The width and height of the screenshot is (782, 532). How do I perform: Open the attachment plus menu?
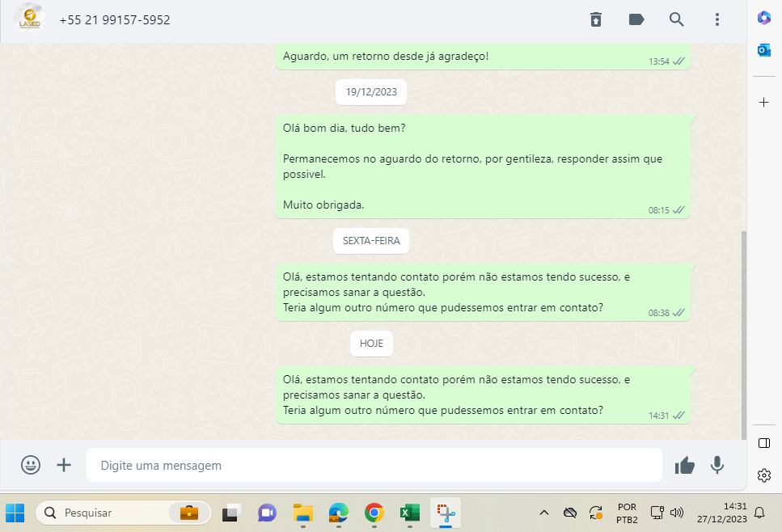coord(64,465)
